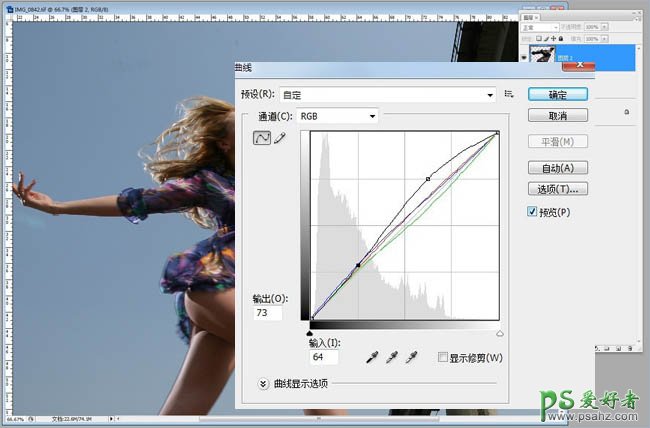Select the pencil draw-curve tool
This screenshot has height=428, width=650.
[280, 138]
